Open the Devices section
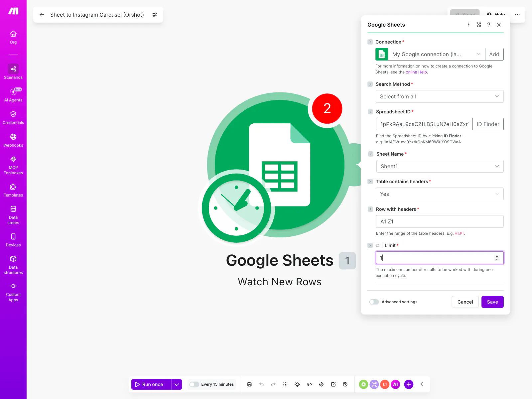 [13, 240]
